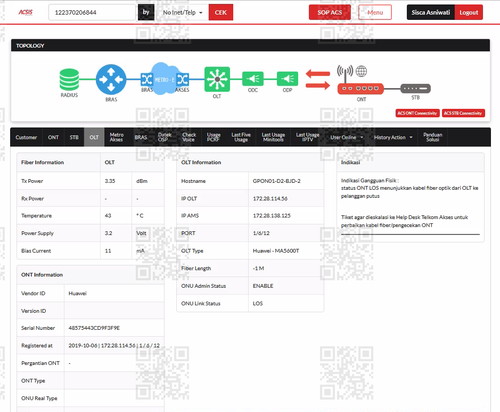Screen dimensions: 500x412
Task: Click the internet globe icon above ONT
Action: [361, 71]
